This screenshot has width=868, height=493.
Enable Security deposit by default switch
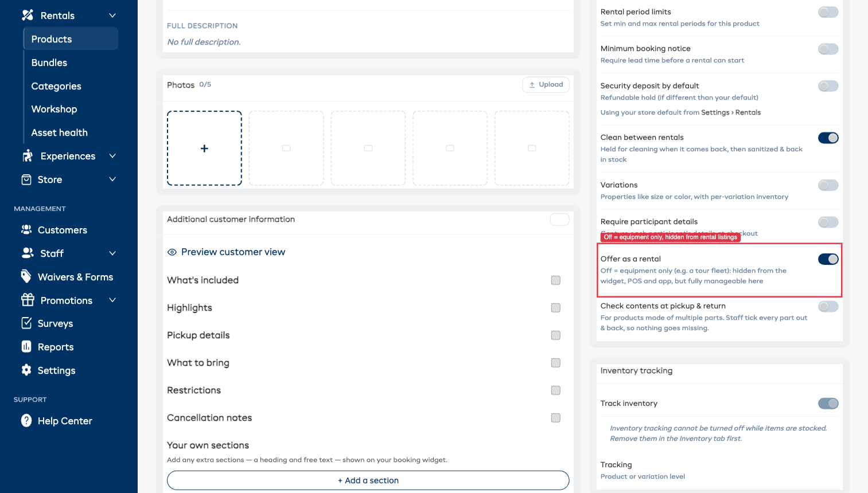click(828, 86)
